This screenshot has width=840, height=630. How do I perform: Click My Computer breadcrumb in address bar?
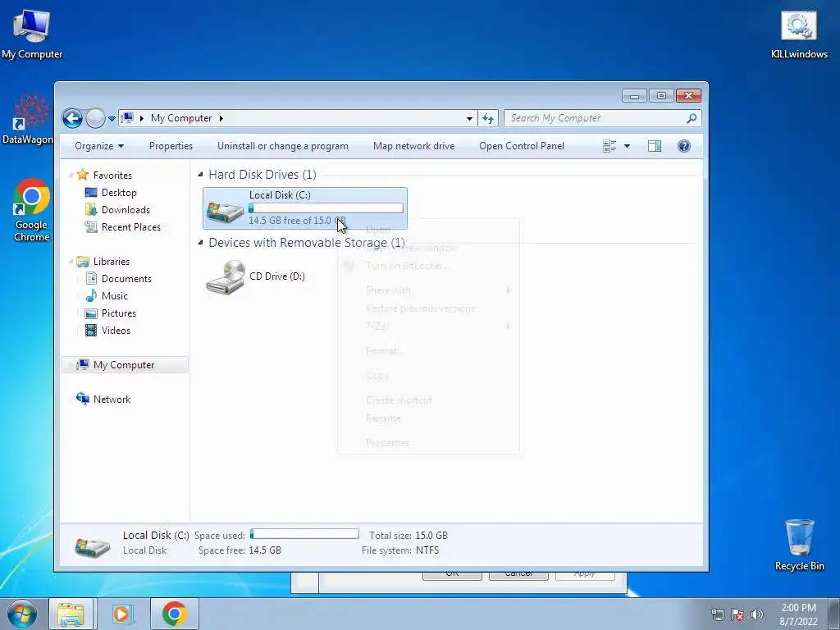(x=181, y=118)
